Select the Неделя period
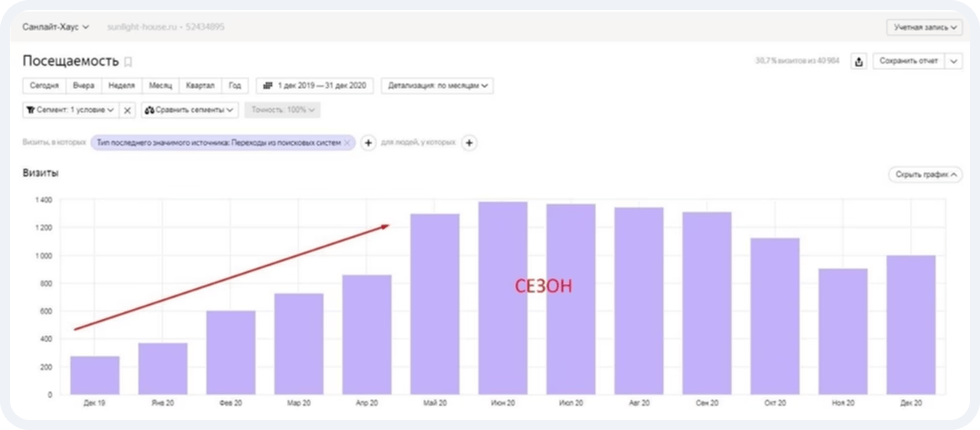The height and width of the screenshot is (430, 980). [122, 86]
